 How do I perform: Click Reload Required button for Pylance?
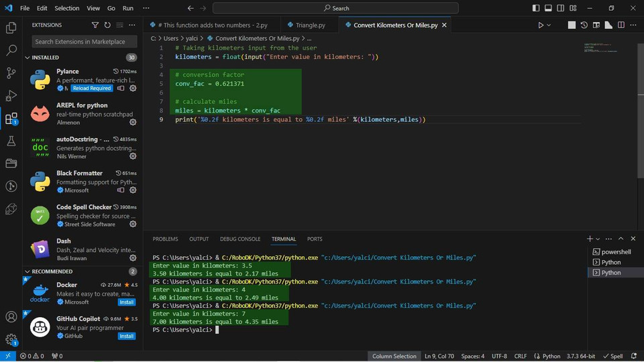pyautogui.click(x=91, y=88)
